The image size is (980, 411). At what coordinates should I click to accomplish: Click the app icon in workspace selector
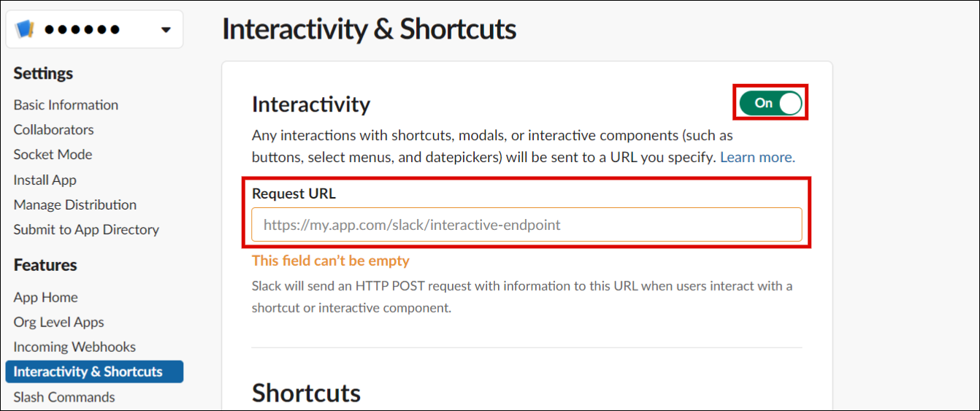[x=25, y=29]
